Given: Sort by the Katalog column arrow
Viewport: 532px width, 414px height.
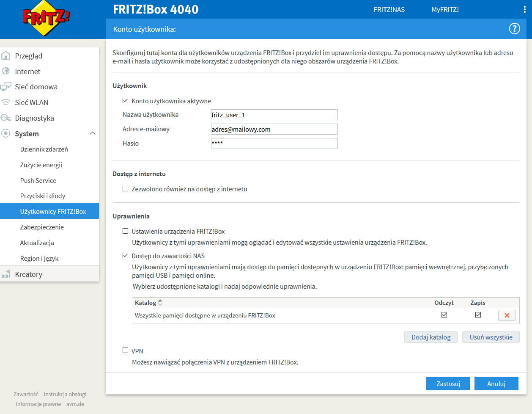Looking at the screenshot, I should coord(161,302).
